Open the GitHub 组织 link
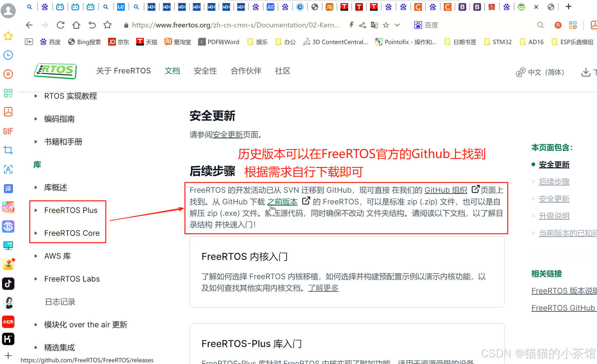This screenshot has width=597, height=364. coord(446,190)
